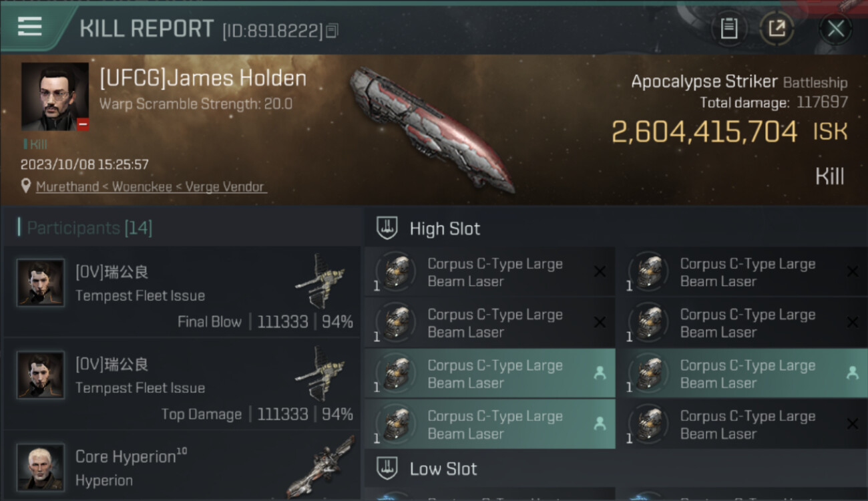This screenshot has width=868, height=501.
Task: Click the X mark on the top-right beam laser
Action: (852, 271)
